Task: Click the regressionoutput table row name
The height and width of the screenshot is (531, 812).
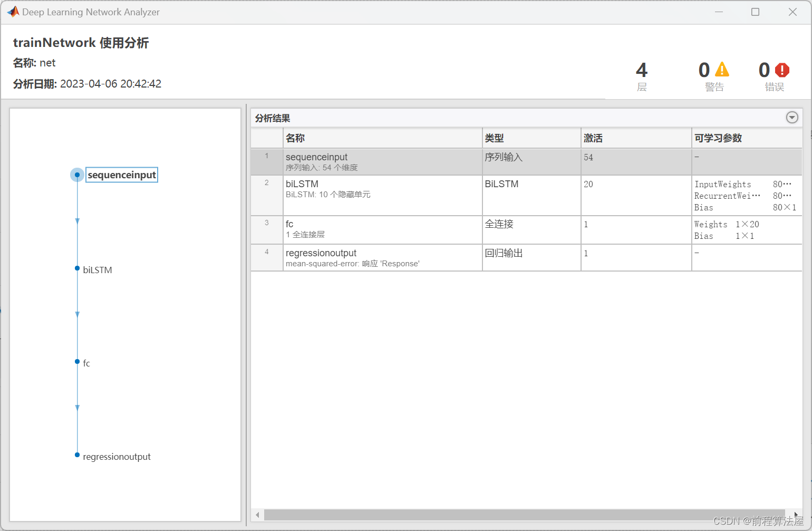Action: (321, 253)
